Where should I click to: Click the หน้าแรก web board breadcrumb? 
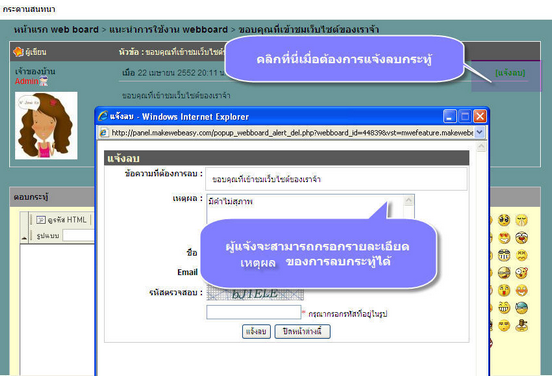click(x=56, y=30)
